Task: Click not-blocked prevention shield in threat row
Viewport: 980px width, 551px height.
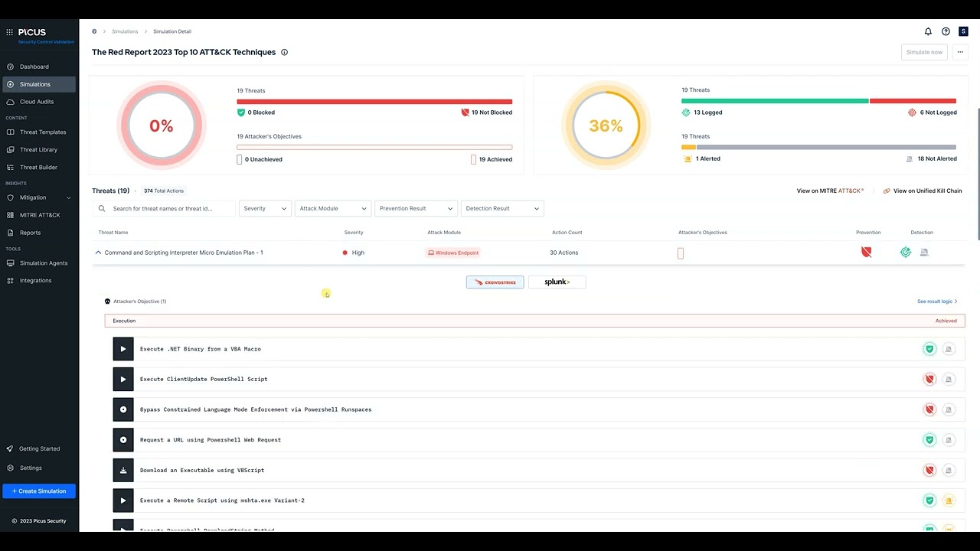Action: point(867,253)
